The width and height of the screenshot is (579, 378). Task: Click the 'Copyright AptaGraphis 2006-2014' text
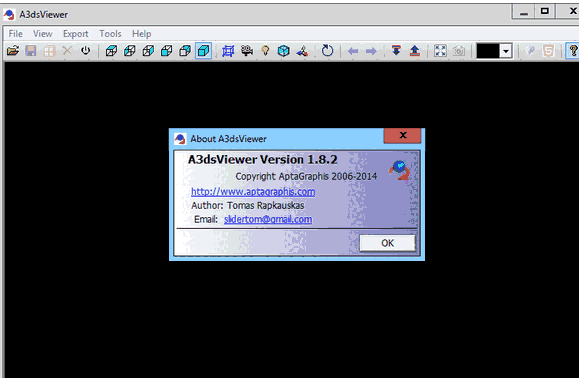click(306, 176)
